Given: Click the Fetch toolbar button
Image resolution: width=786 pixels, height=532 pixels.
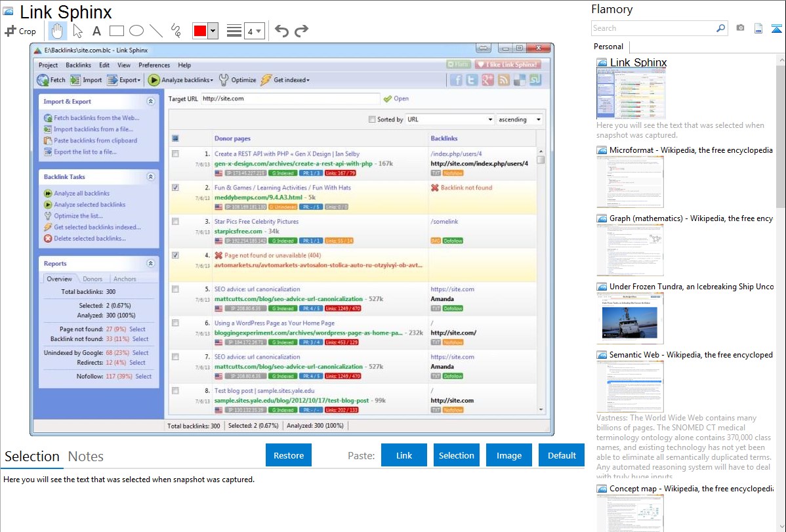Looking at the screenshot, I should click(x=51, y=80).
